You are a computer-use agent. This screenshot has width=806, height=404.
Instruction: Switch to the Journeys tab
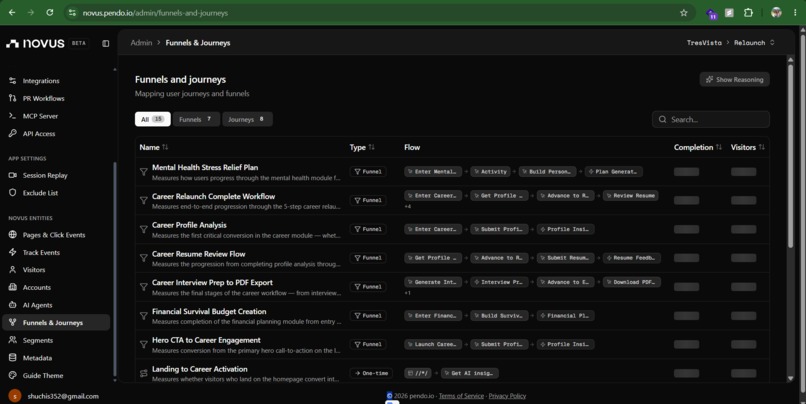click(247, 119)
